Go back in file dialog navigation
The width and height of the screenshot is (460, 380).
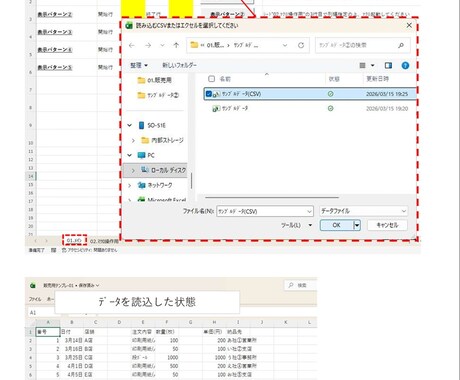pos(132,45)
